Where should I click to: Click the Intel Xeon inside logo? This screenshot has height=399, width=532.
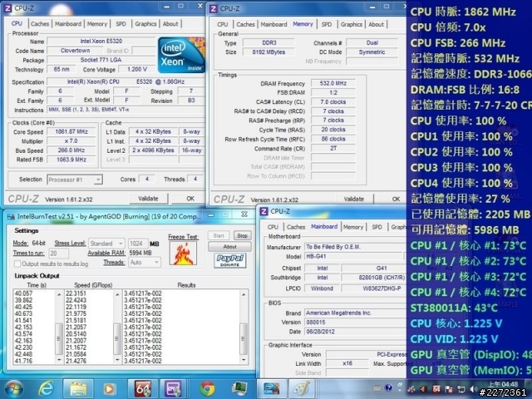tap(181, 55)
